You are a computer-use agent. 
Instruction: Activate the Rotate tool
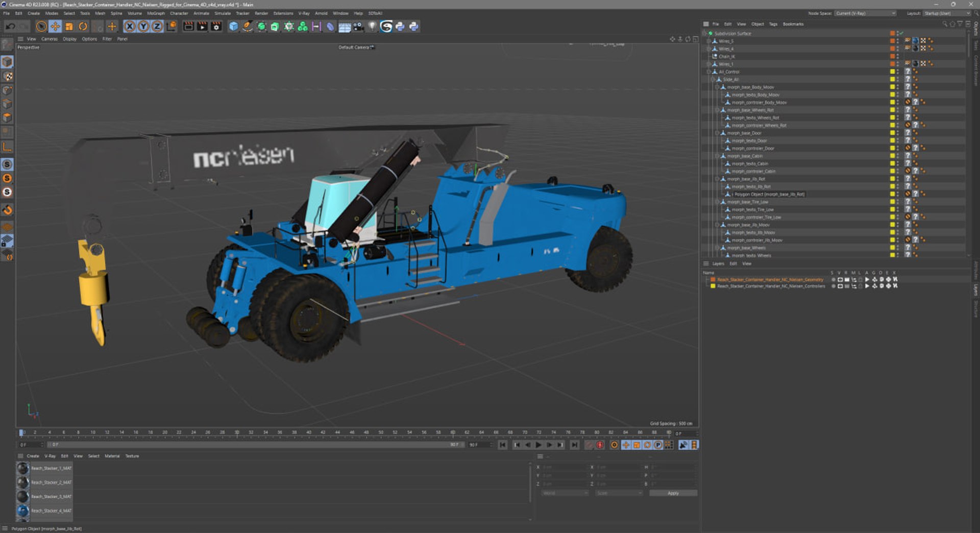coord(83,27)
